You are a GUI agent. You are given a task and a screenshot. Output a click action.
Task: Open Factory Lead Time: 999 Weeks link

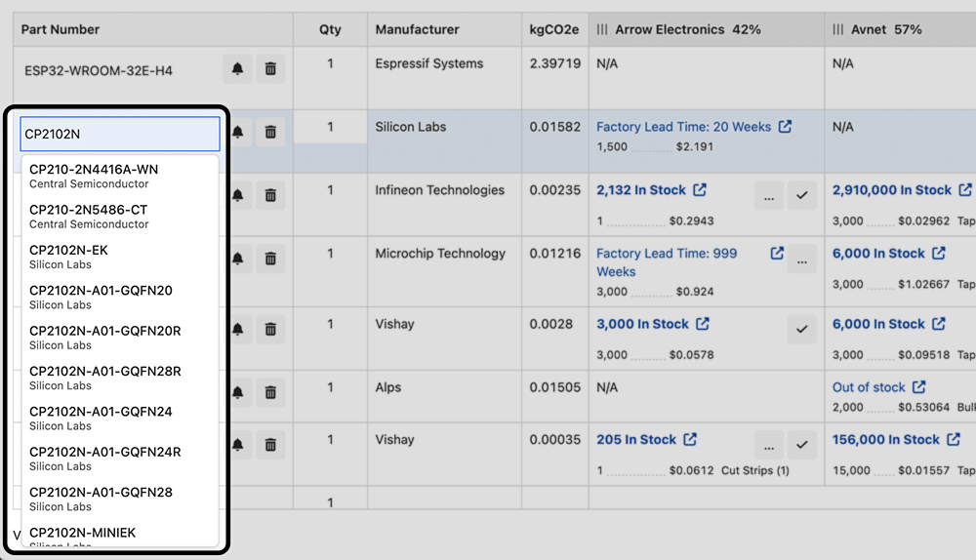[x=667, y=262]
